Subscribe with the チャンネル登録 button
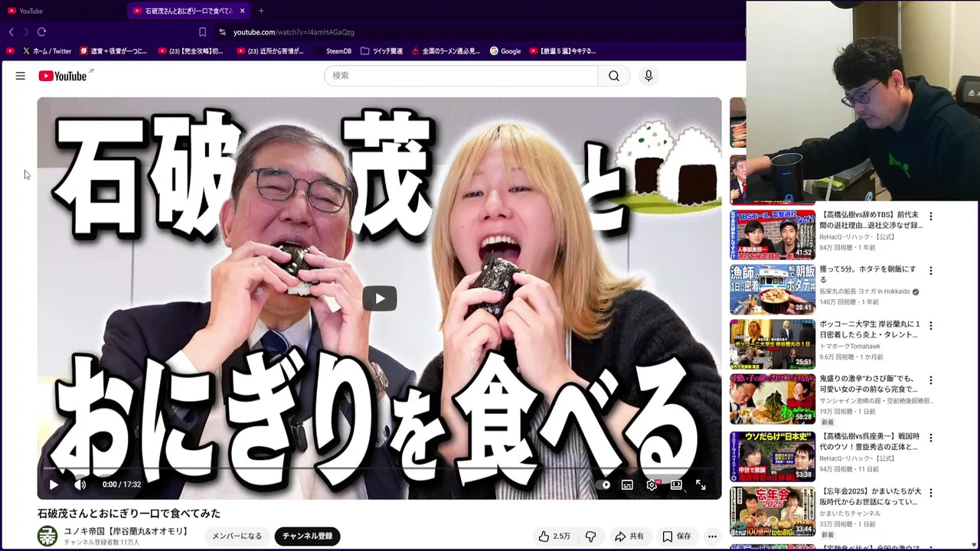This screenshot has height=551, width=980. tap(307, 536)
